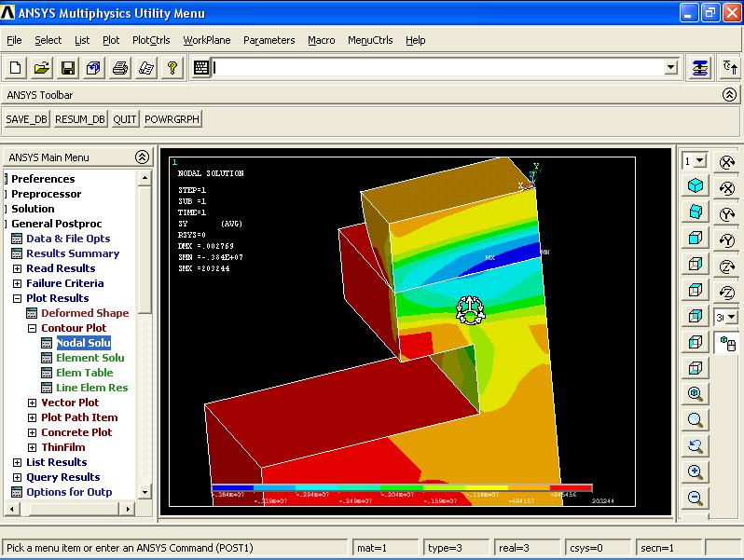
Task: Toggle Dynamic Model Mode button
Action: pos(727,343)
